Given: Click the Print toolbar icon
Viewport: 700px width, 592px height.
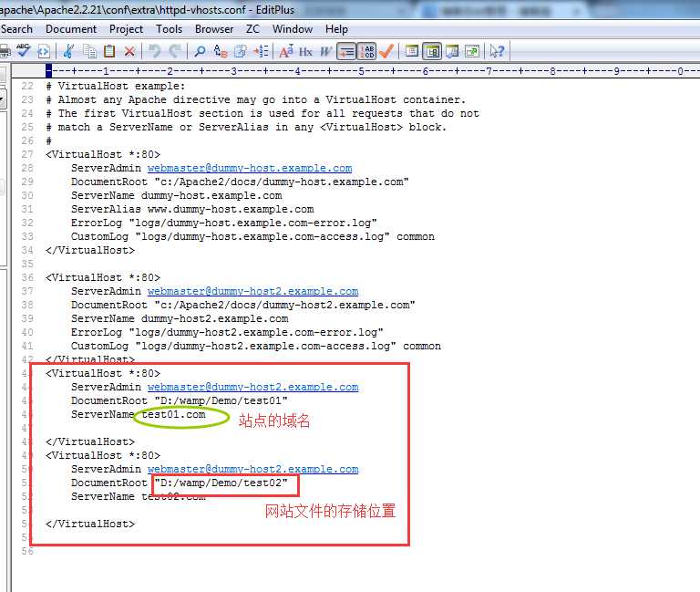Looking at the screenshot, I should click(x=5, y=51).
